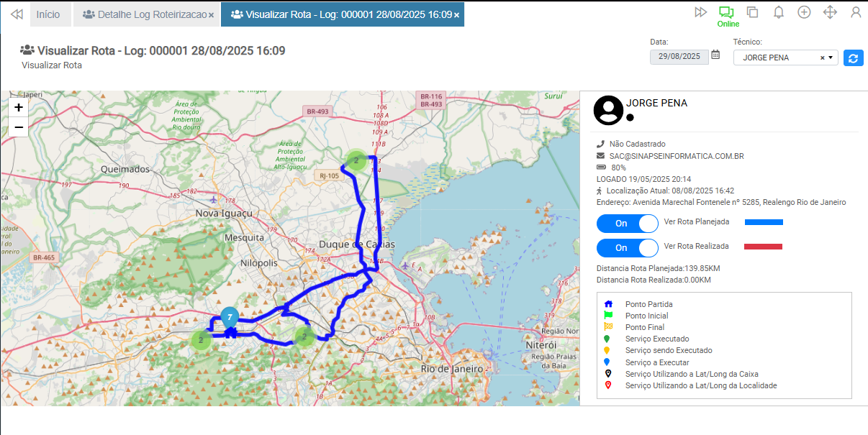Click the plus circle add icon
868x435 pixels.
tap(804, 12)
